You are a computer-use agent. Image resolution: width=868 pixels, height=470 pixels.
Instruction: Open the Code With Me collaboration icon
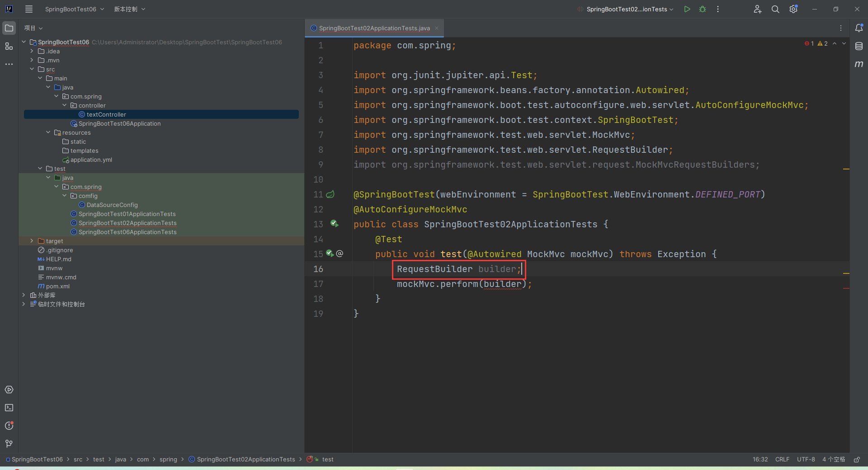point(758,9)
